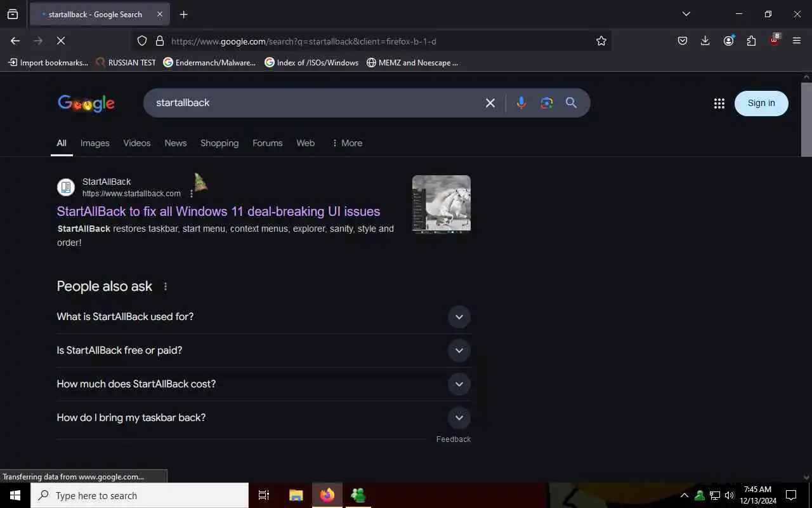Show hidden system tray icons
This screenshot has height=508, width=812.
point(684,495)
